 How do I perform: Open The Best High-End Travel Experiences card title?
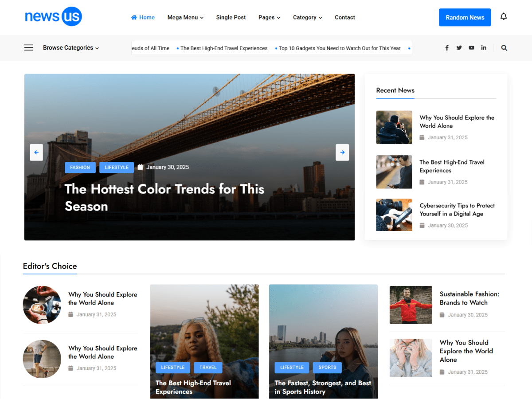(193, 387)
